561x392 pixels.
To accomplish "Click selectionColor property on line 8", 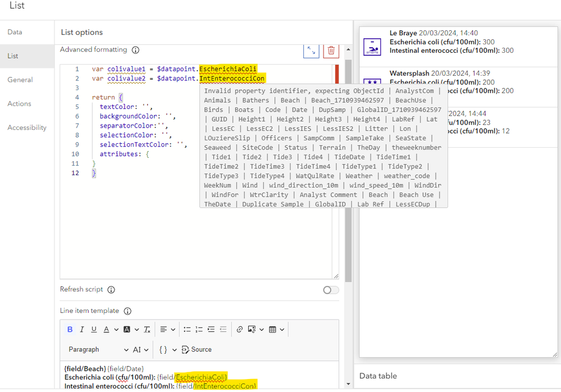I will pos(127,135).
